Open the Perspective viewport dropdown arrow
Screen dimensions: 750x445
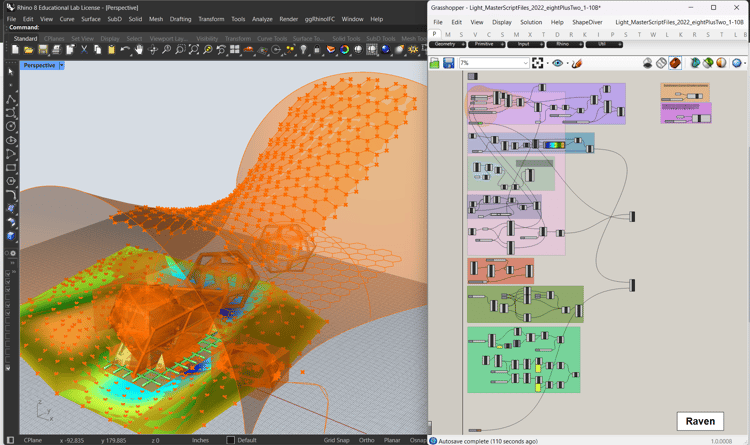tap(61, 66)
